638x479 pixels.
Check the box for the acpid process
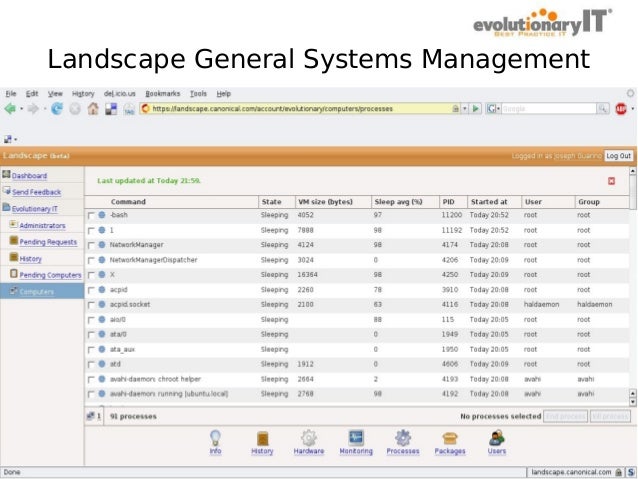pyautogui.click(x=91, y=290)
